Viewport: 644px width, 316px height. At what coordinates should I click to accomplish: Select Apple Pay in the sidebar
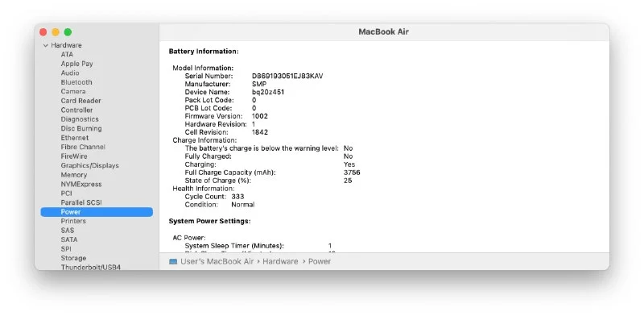point(76,64)
